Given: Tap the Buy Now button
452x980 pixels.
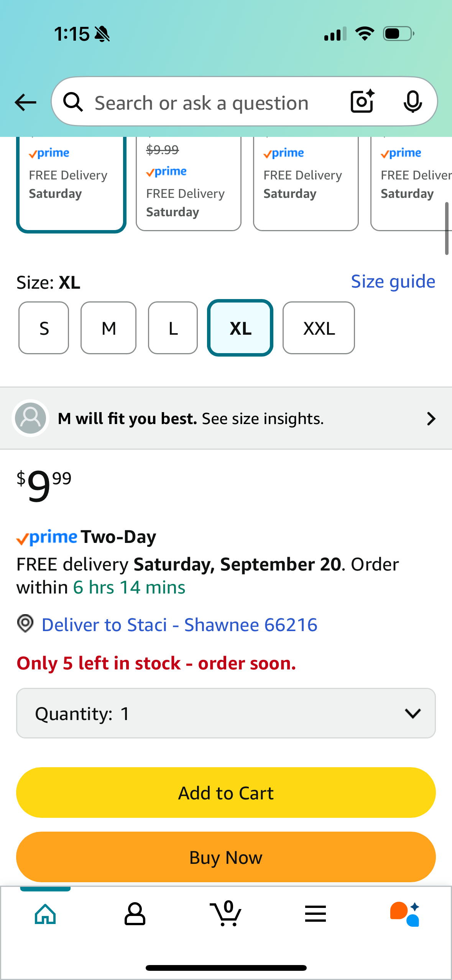Looking at the screenshot, I should 226,857.
